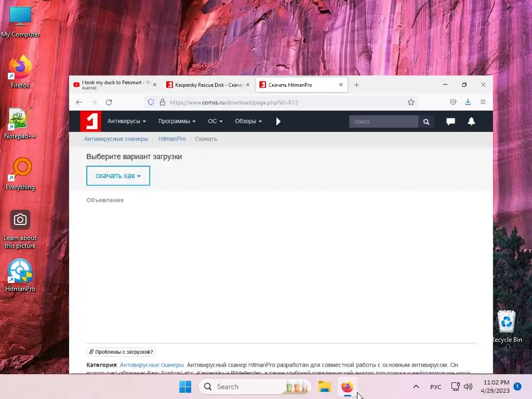Open File Explorer from the taskbar
Image resolution: width=532 pixels, height=399 pixels.
(324, 387)
